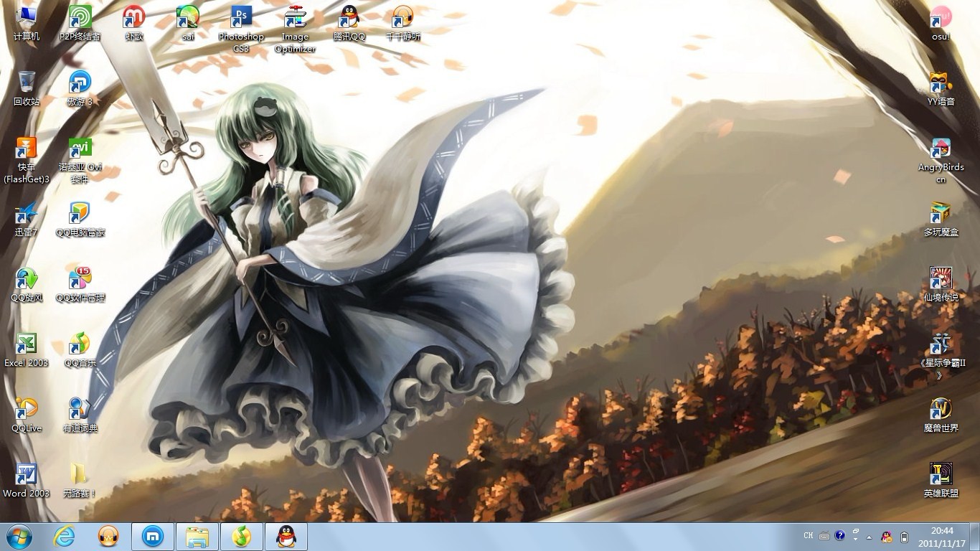Launch Internet Explorer from the taskbar
The height and width of the screenshot is (551, 980).
point(65,536)
